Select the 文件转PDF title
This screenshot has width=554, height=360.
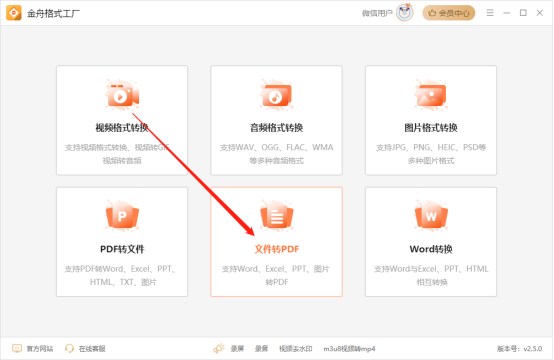point(276,249)
